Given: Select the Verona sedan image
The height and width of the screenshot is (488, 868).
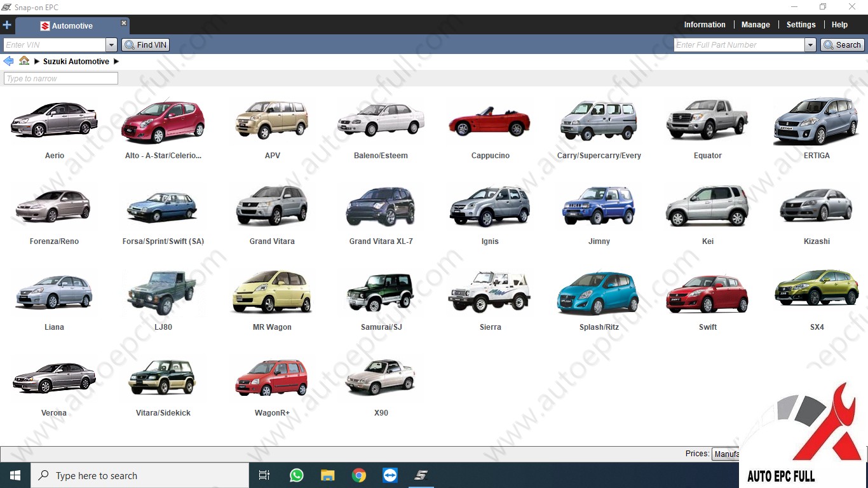Looking at the screenshot, I should pyautogui.click(x=54, y=378).
